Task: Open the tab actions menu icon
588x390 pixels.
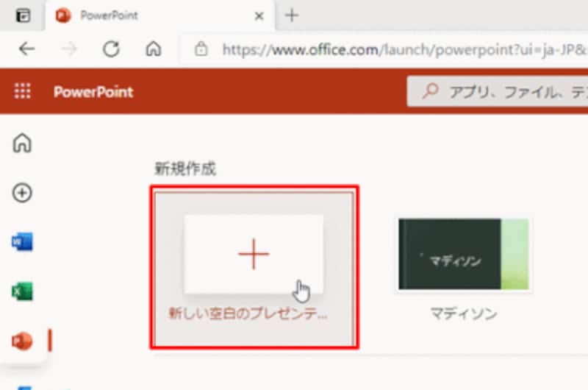Action: [24, 15]
